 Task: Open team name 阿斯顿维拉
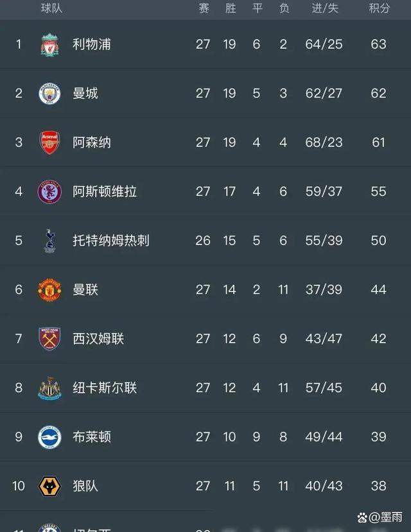(x=105, y=192)
